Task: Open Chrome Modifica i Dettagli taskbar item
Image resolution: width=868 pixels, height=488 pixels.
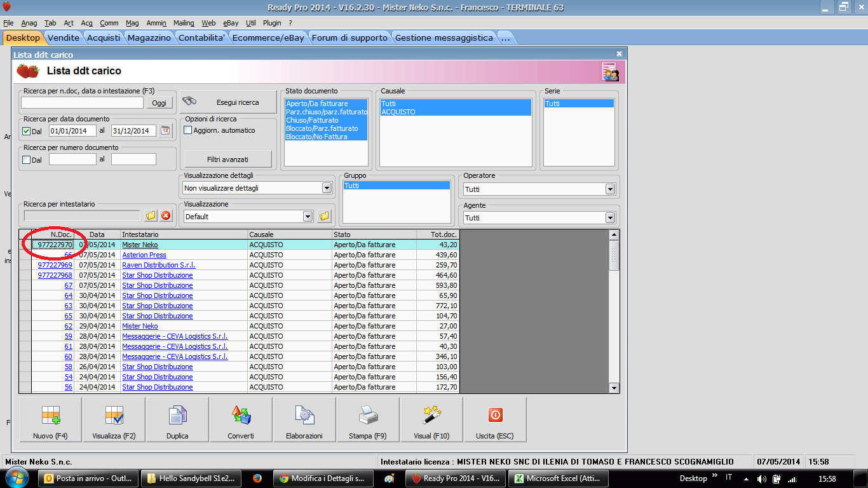Action: (x=323, y=478)
